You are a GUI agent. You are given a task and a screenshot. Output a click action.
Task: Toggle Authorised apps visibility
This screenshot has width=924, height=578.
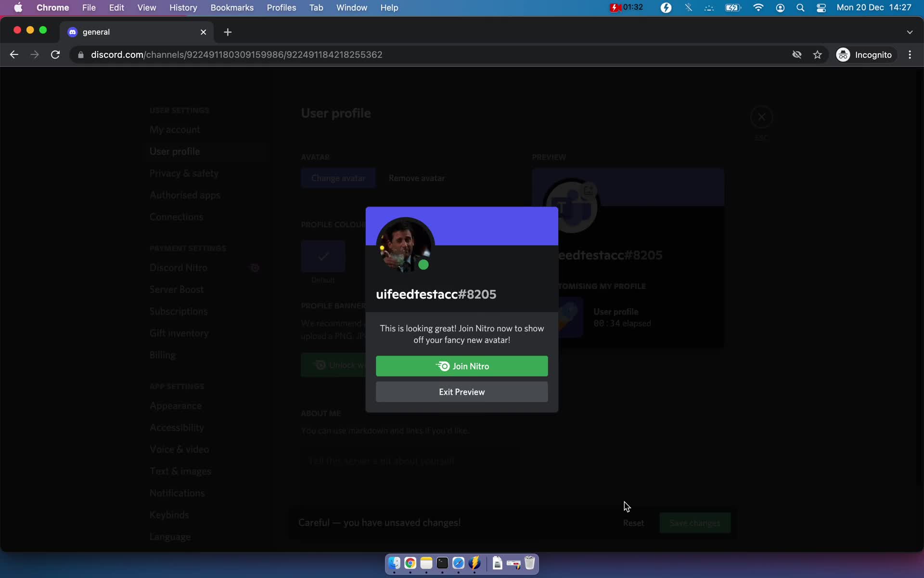pos(185,195)
